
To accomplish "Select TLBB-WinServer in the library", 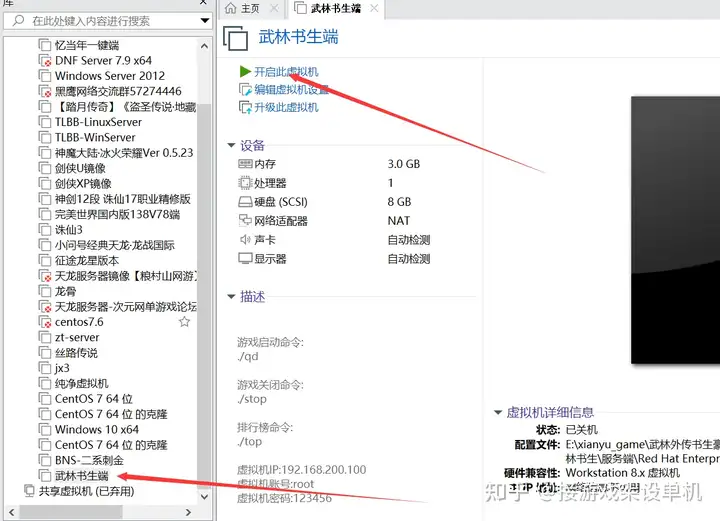I will coord(95,137).
